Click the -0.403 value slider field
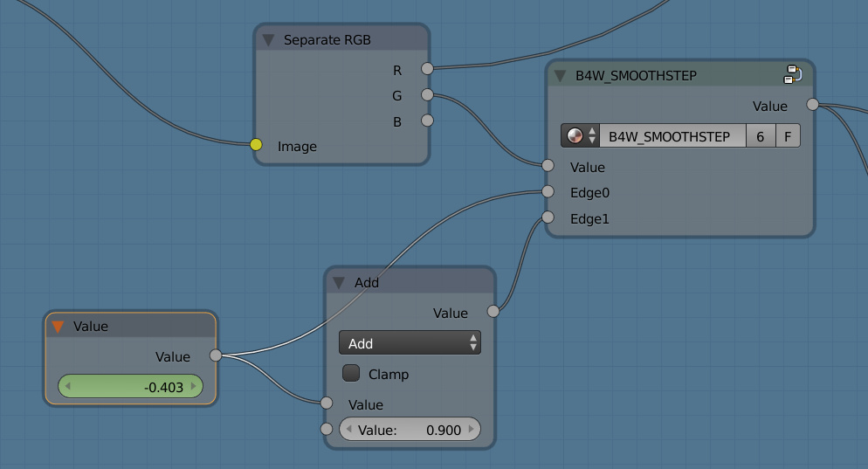868x469 pixels. [x=130, y=386]
